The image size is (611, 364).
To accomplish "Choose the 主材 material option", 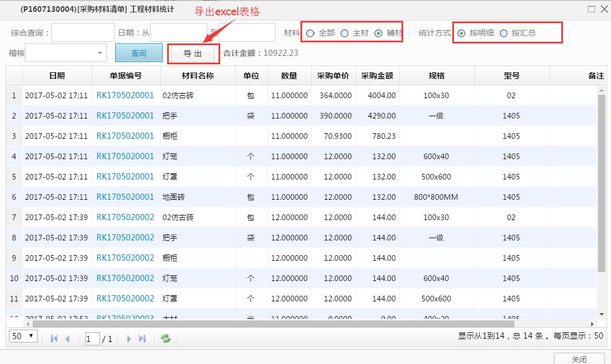I will click(x=344, y=33).
